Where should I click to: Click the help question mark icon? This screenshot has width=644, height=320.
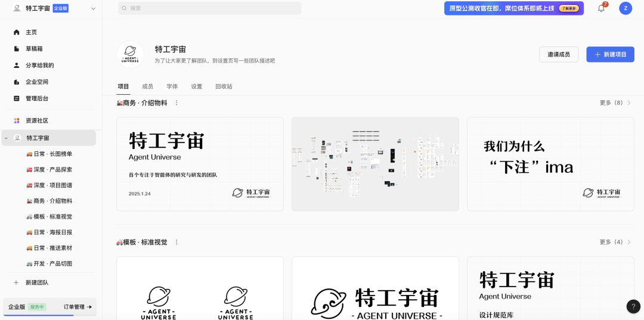(x=633, y=306)
